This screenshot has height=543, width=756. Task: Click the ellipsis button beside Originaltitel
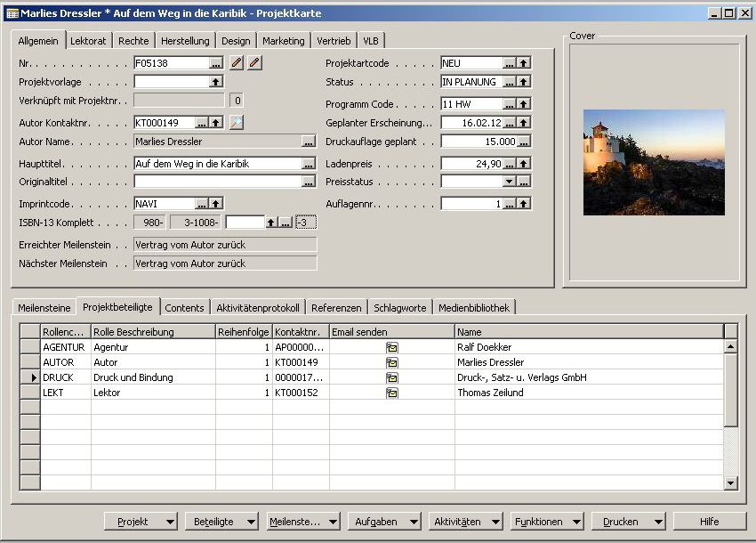point(309,182)
